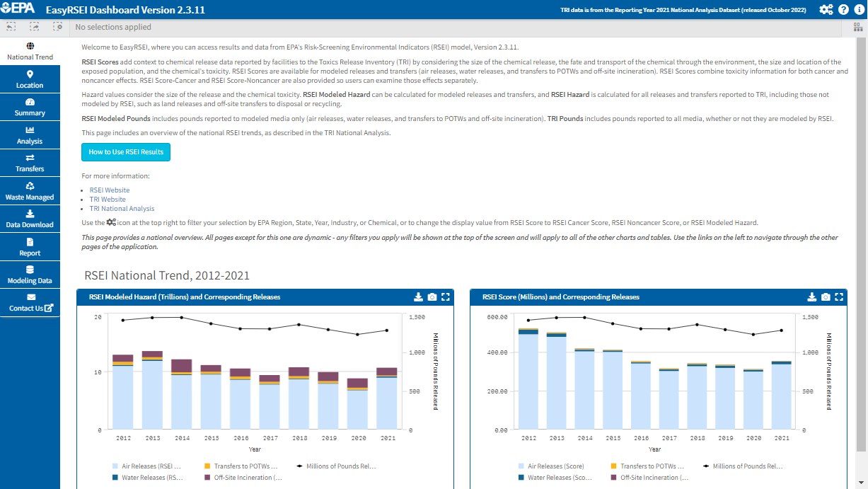Screen dimensions: 868x489
Task: Open the TRI National Analysis link
Action: point(122,209)
